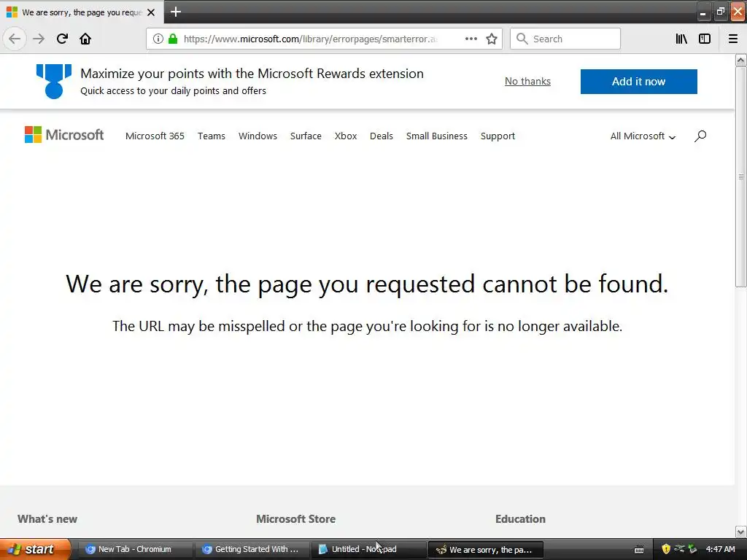747x560 pixels.
Task: Close the 'We are sorry' tab
Action: coord(151,12)
